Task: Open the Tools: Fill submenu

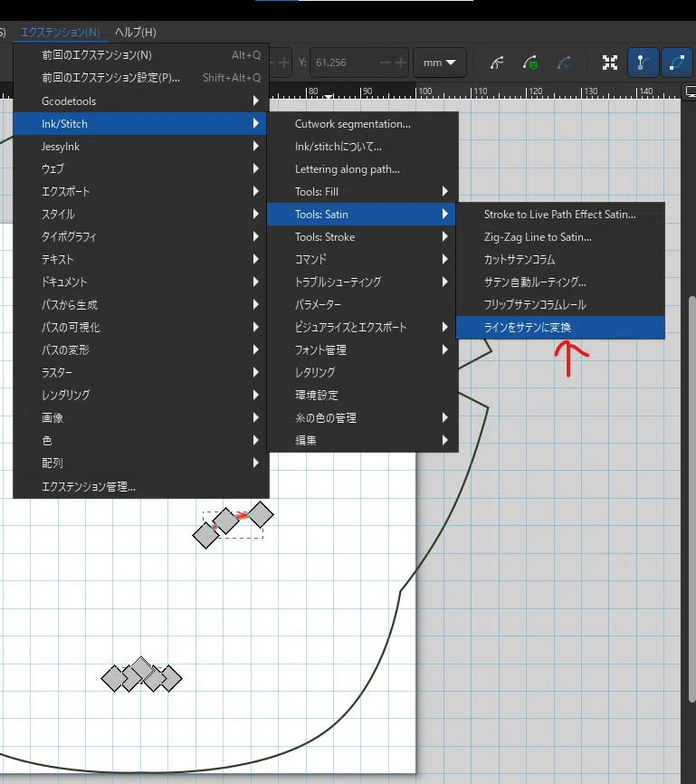Action: tap(363, 192)
